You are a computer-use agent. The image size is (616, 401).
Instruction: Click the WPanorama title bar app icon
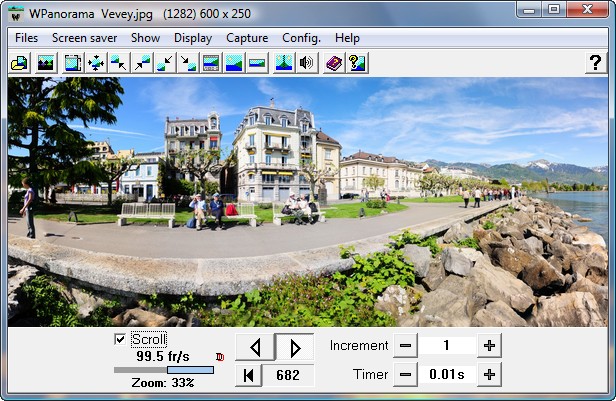click(16, 15)
